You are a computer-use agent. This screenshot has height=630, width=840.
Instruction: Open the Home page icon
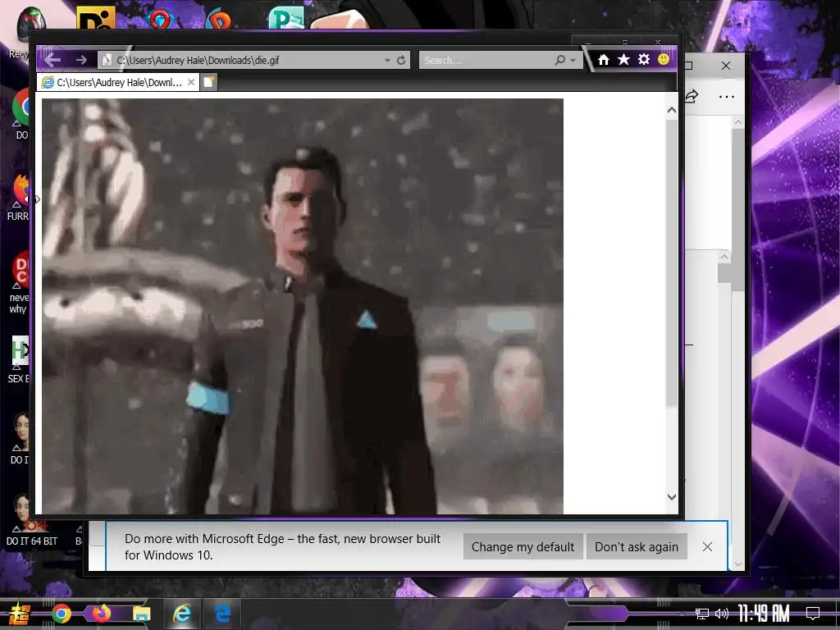(x=603, y=59)
